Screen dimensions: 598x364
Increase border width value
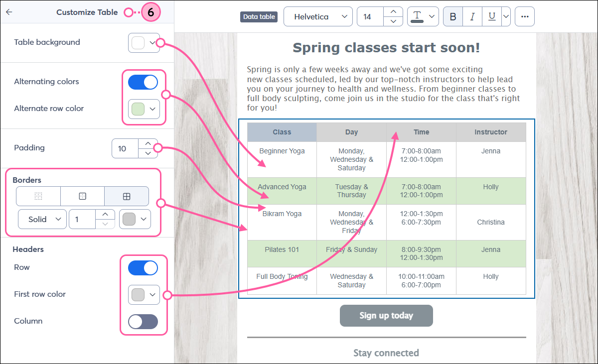[x=105, y=214]
